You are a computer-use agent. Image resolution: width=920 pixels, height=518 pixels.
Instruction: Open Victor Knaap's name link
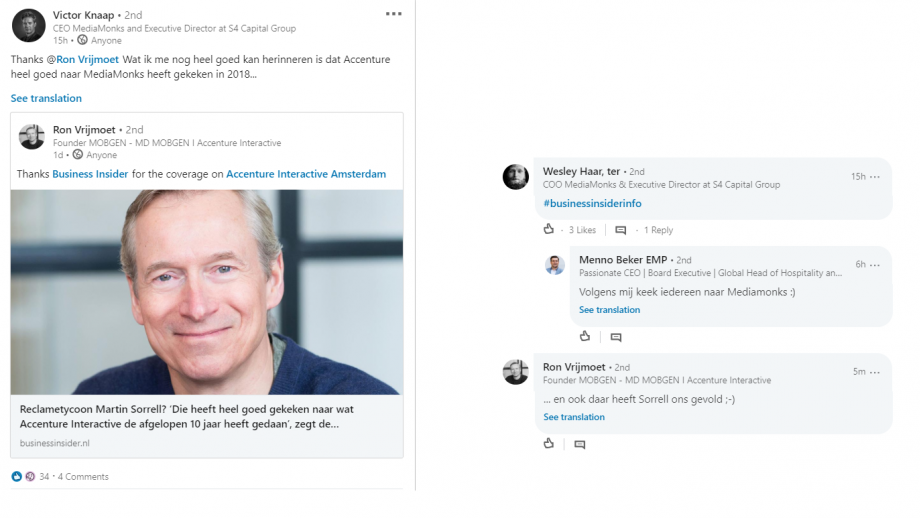coord(83,15)
